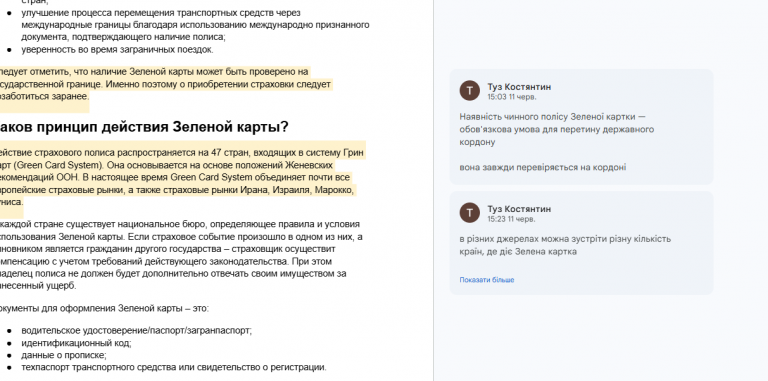The height and width of the screenshot is (381, 768).
Task: Open comment about різну кількість країн
Action: 581,243
